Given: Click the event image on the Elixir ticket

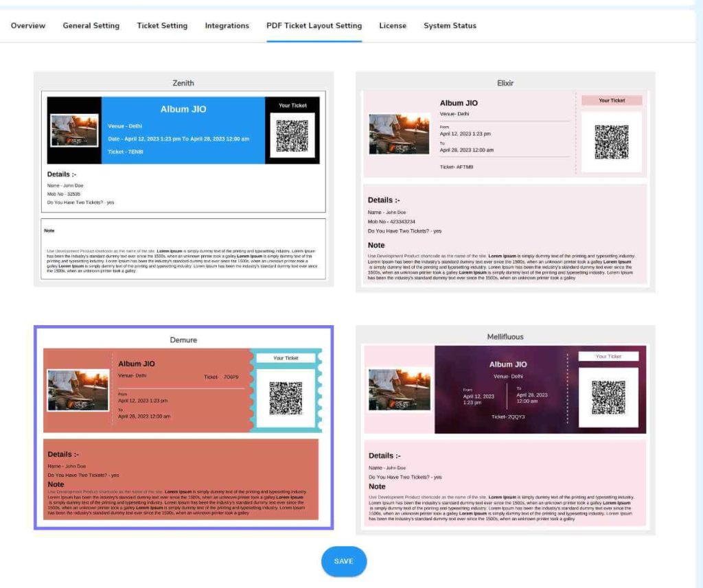Looking at the screenshot, I should 399,134.
